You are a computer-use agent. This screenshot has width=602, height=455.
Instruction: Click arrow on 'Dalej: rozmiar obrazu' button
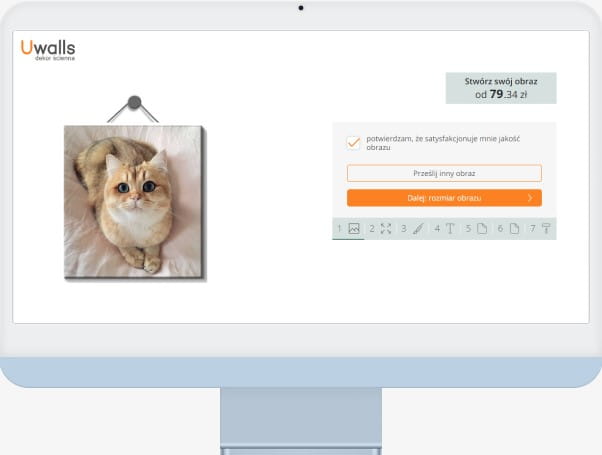pos(529,198)
